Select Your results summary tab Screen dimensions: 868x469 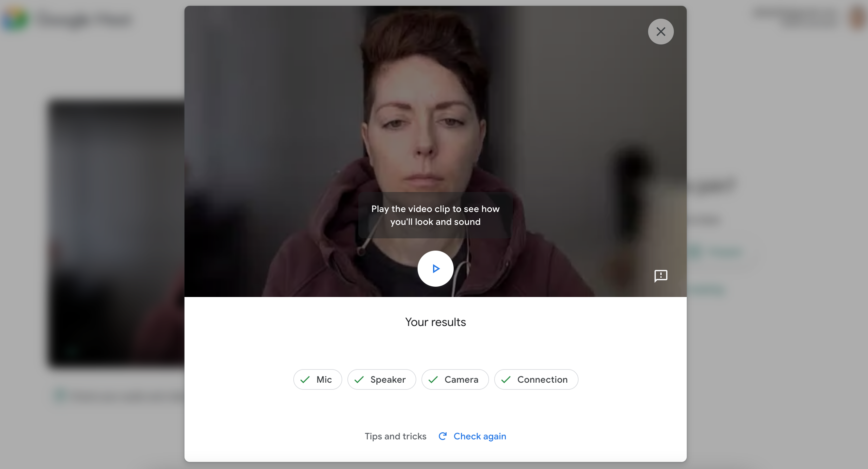[435, 322]
